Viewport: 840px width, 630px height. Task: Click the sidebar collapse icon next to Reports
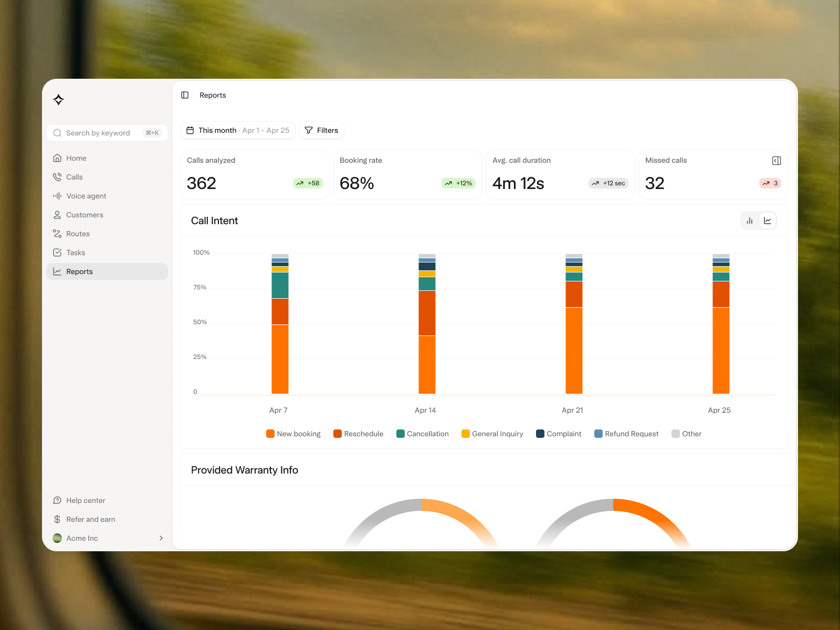(184, 95)
